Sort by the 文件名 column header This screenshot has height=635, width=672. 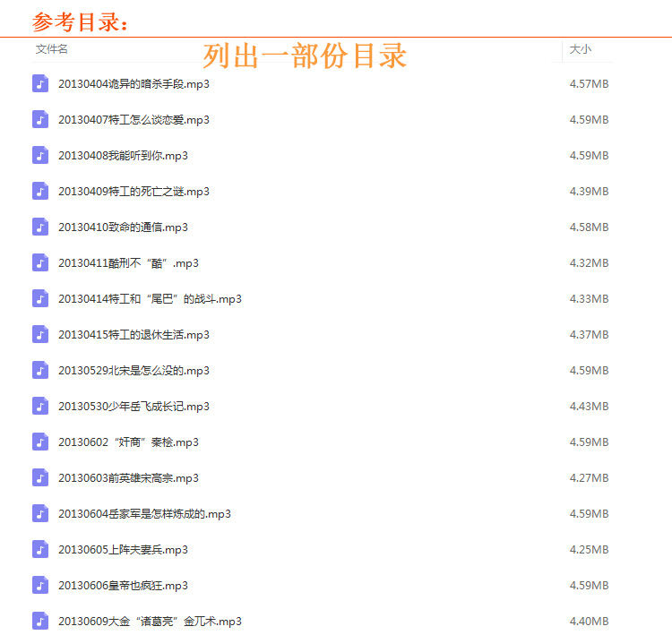coord(52,49)
